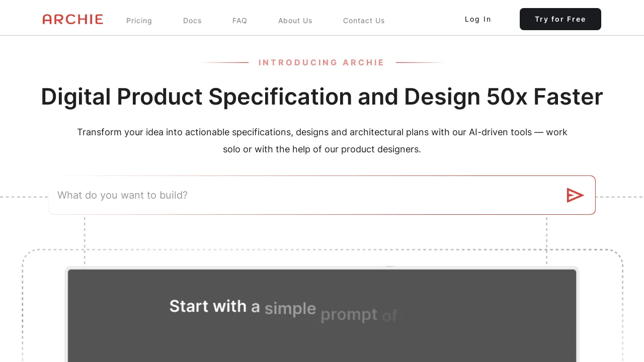Click the ARCHIE logo in the header

pos(73,20)
